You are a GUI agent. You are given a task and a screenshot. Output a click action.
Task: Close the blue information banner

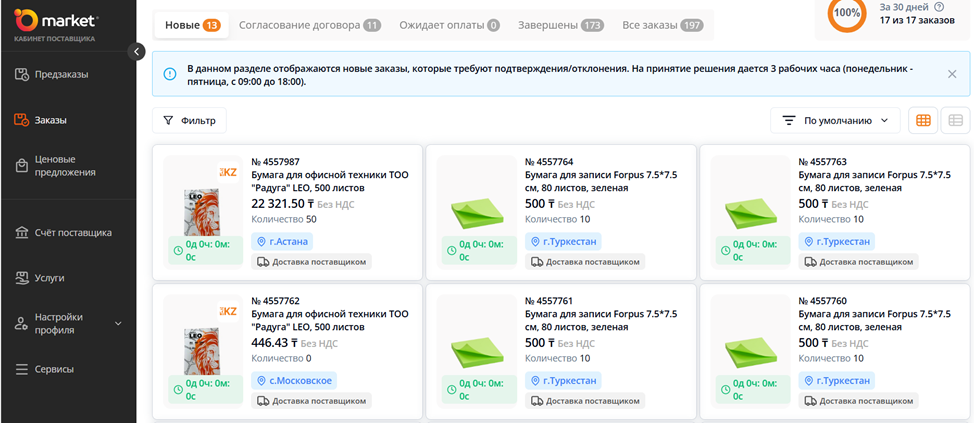tap(952, 74)
